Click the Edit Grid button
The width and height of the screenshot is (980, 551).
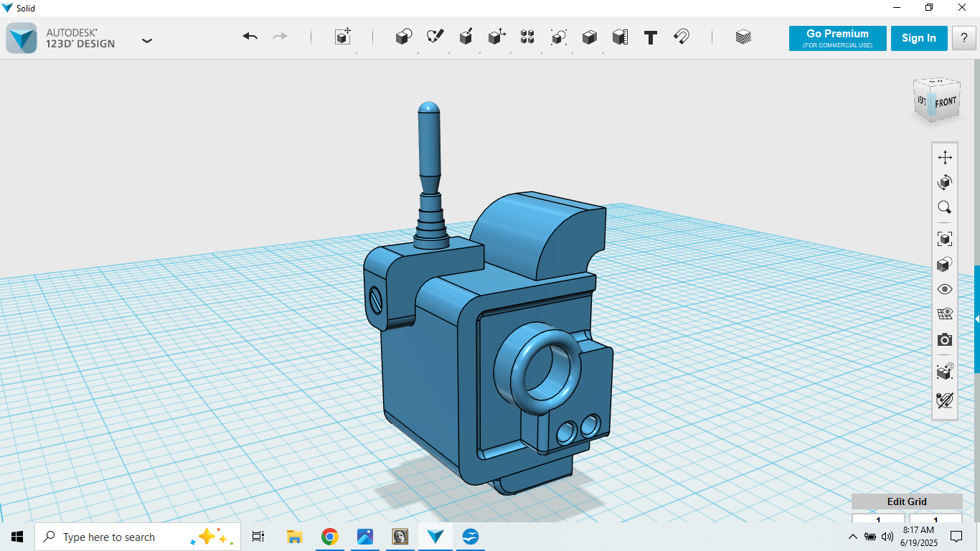[907, 501]
